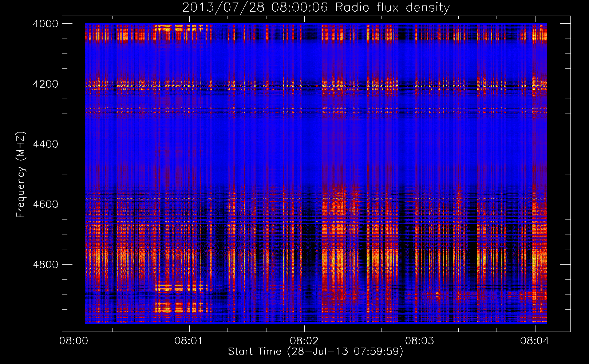Image resolution: width=589 pixels, height=364 pixels.
Task: Click the 'Start Time (28-Jul-13 07:59:59)' axis title
Action: (316, 352)
